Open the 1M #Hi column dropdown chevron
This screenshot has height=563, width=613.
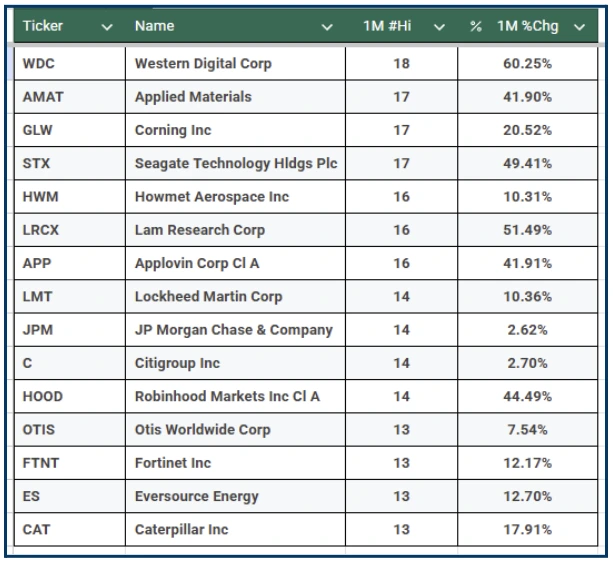coord(439,28)
